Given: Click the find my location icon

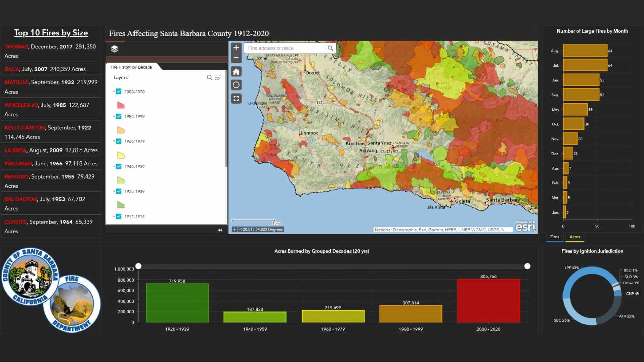Looking at the screenshot, I should (x=236, y=85).
